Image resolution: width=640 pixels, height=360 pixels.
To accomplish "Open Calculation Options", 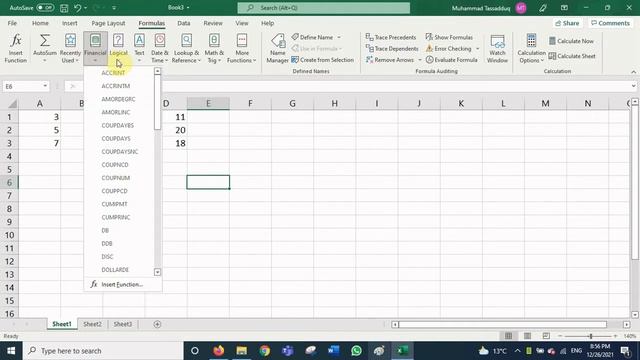I will tap(531, 48).
